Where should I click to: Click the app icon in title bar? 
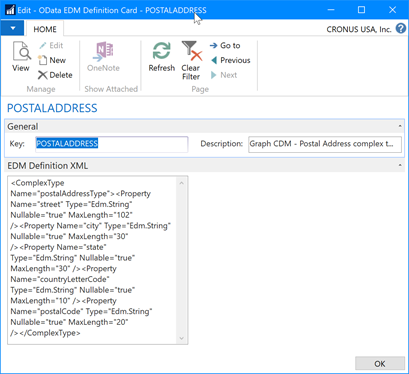[10, 10]
